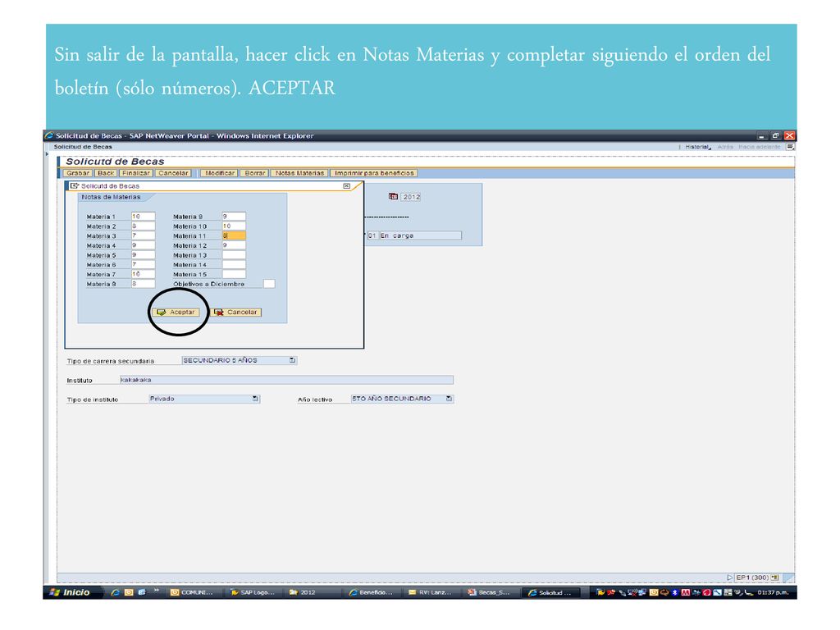
Task: Click the empty Materia 14 field
Action: [x=234, y=265]
